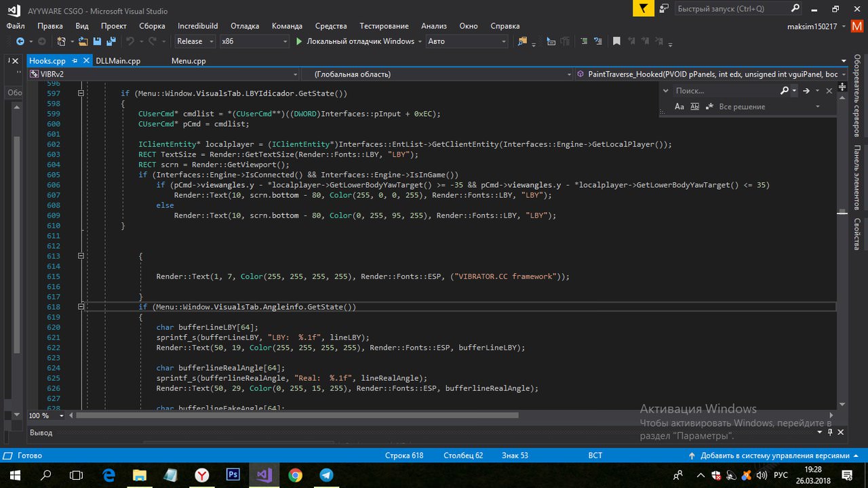Collapse code block at line 618

[x=81, y=307]
